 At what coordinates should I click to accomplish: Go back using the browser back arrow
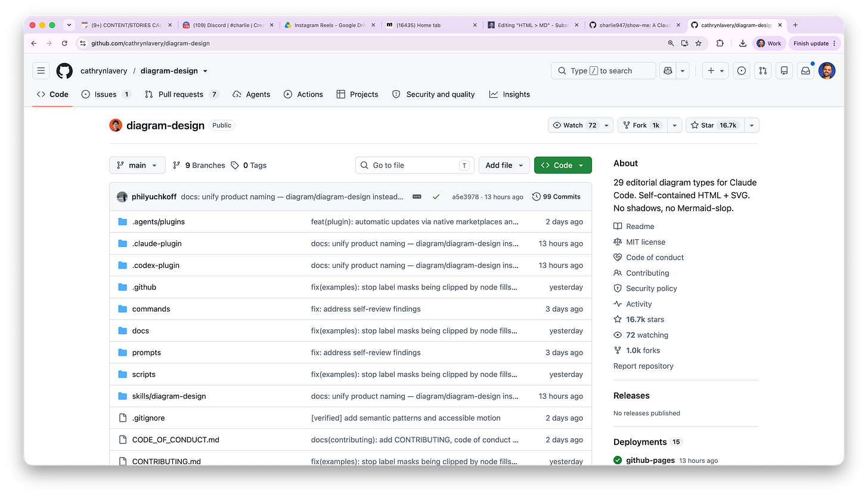[33, 43]
